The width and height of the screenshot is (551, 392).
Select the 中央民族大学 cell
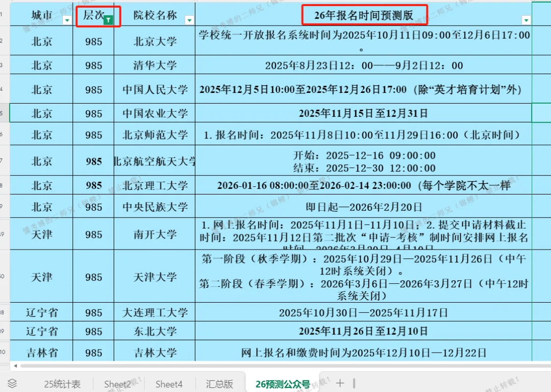point(155,207)
